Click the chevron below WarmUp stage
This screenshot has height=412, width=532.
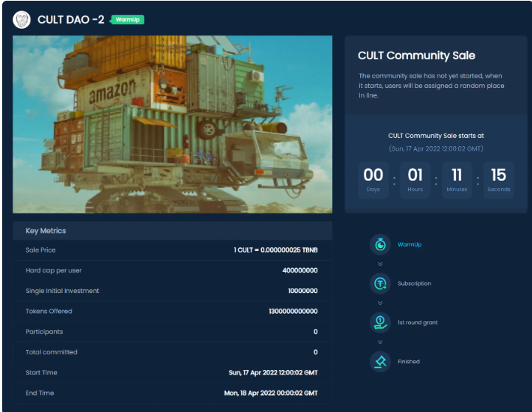[x=380, y=264]
